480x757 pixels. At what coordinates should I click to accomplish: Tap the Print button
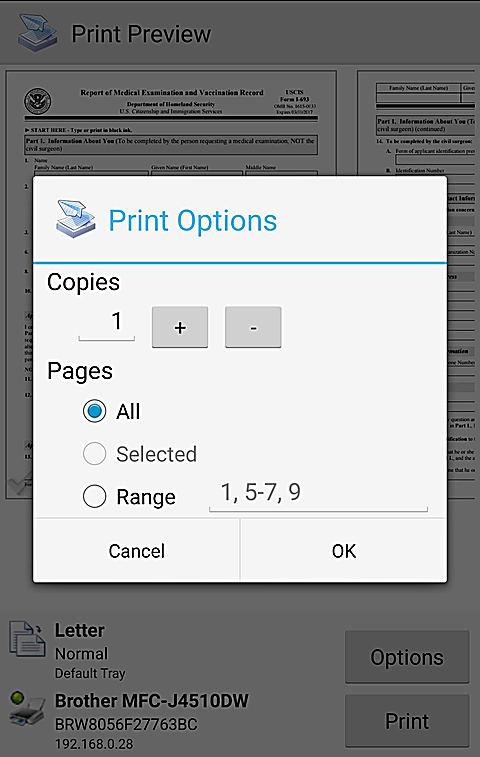[x=407, y=721]
